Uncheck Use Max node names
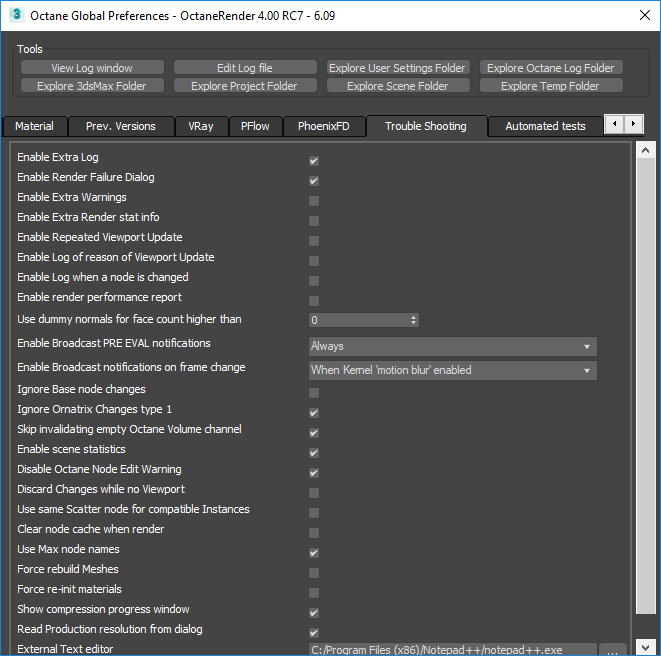Screen dimensions: 661x656 click(x=314, y=553)
